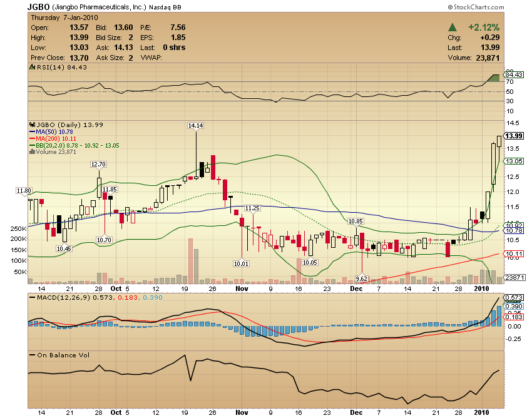Click the 10.70 low price annotation
The height and width of the screenshot is (418, 532).
coord(104,240)
